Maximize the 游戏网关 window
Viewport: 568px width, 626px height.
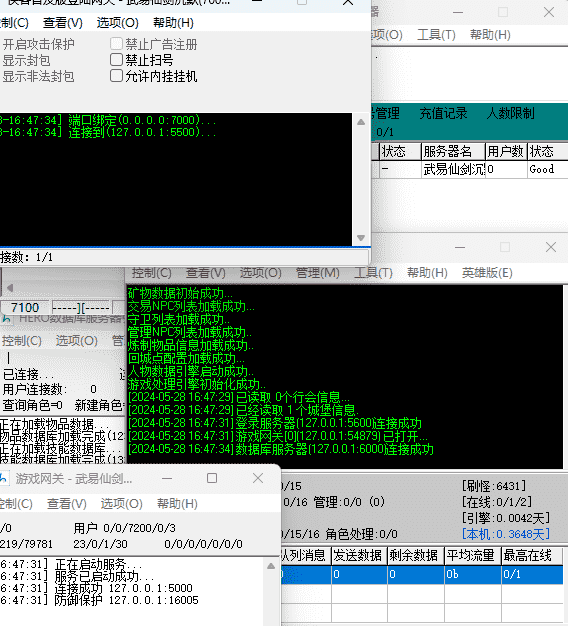click(212, 478)
